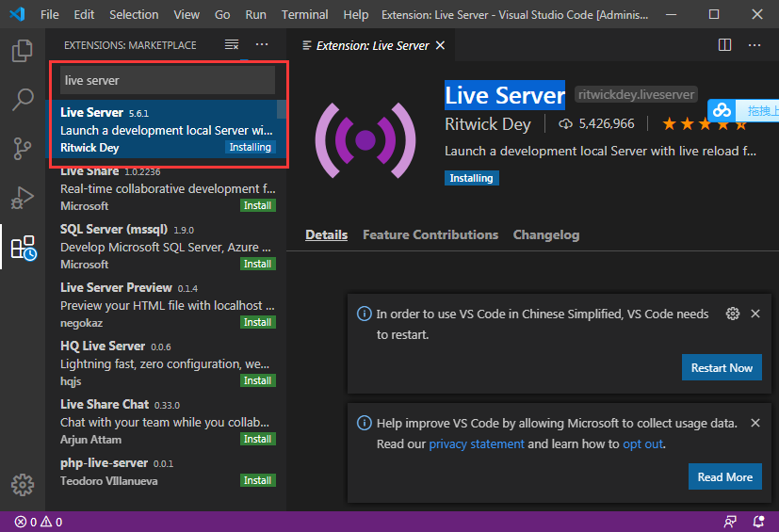Click the Read More button
The height and width of the screenshot is (532, 779).
coord(725,476)
